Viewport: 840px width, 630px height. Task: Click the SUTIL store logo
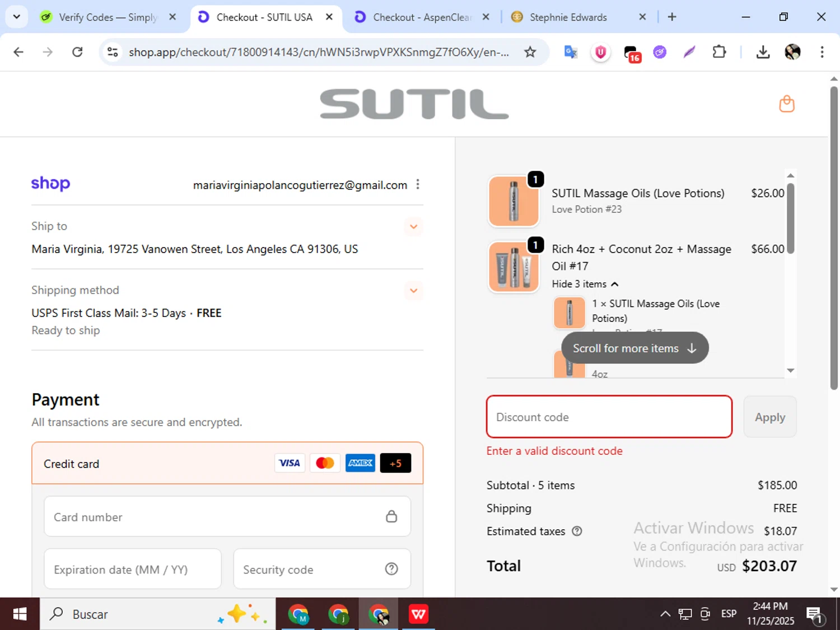pyautogui.click(x=414, y=104)
